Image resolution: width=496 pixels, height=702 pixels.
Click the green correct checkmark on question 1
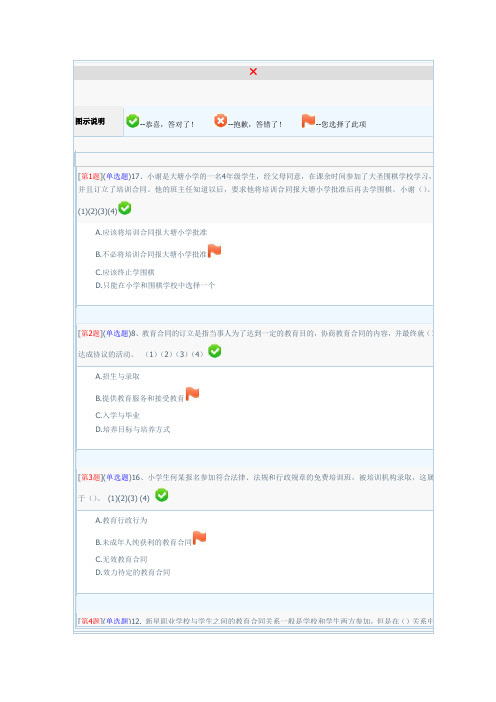(125, 208)
